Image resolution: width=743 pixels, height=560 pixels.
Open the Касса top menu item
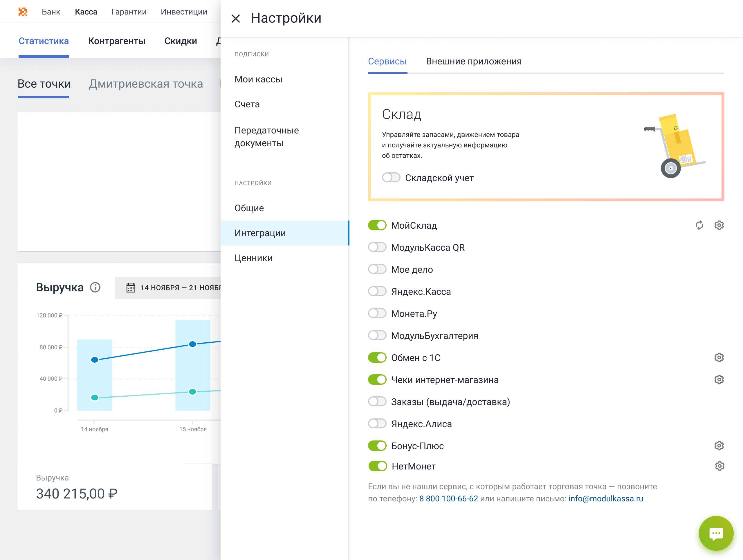tap(86, 12)
